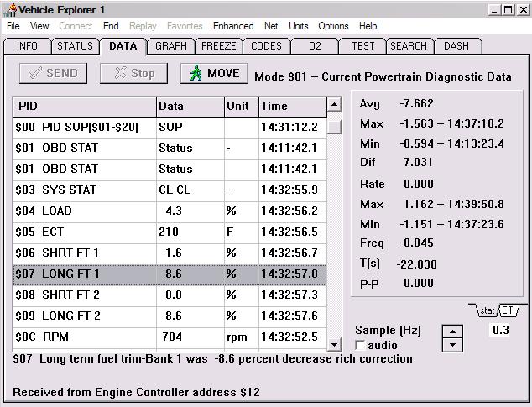532x407 pixels.
Task: Click the PID column header
Action: (x=84, y=107)
